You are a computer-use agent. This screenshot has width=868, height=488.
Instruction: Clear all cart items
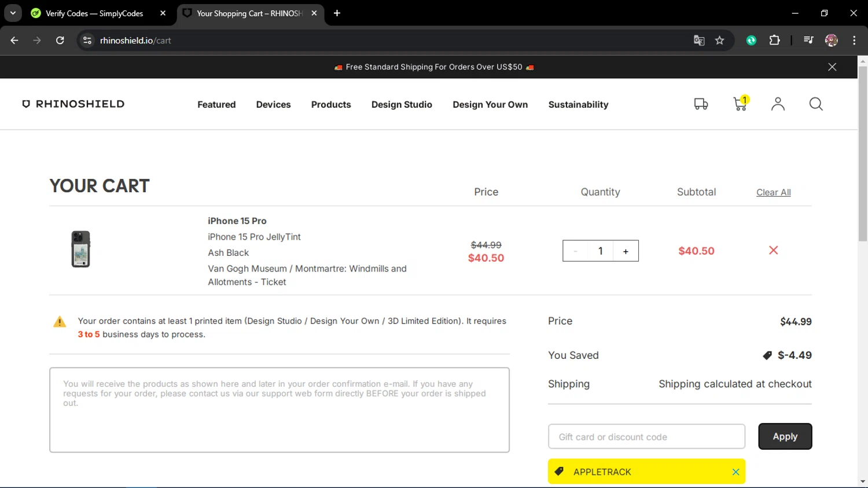pos(773,192)
